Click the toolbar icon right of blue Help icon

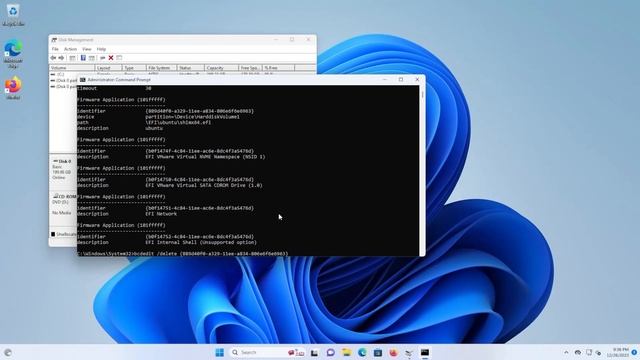(x=92, y=58)
